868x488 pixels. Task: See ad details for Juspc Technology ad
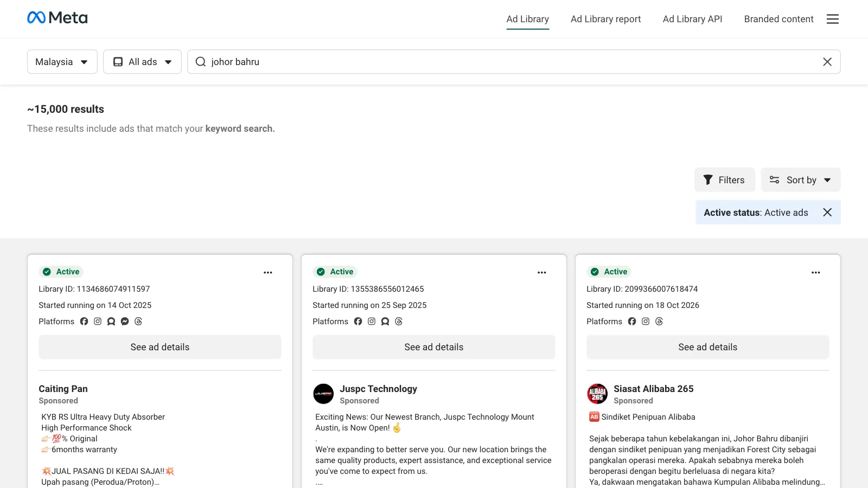(x=434, y=347)
